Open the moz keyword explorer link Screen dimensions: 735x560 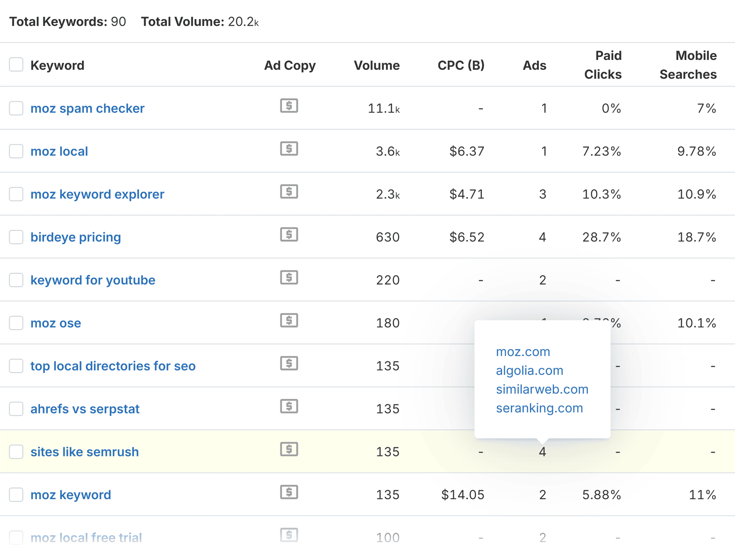click(97, 194)
